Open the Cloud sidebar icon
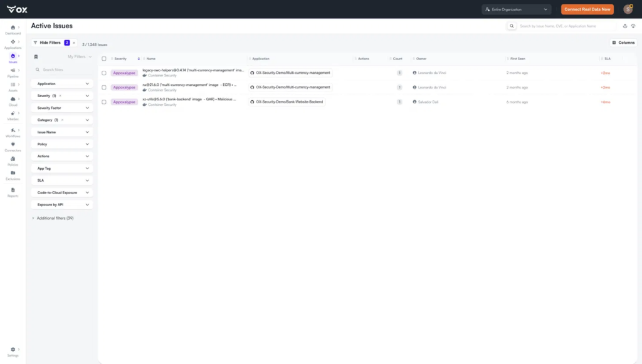 click(x=13, y=99)
